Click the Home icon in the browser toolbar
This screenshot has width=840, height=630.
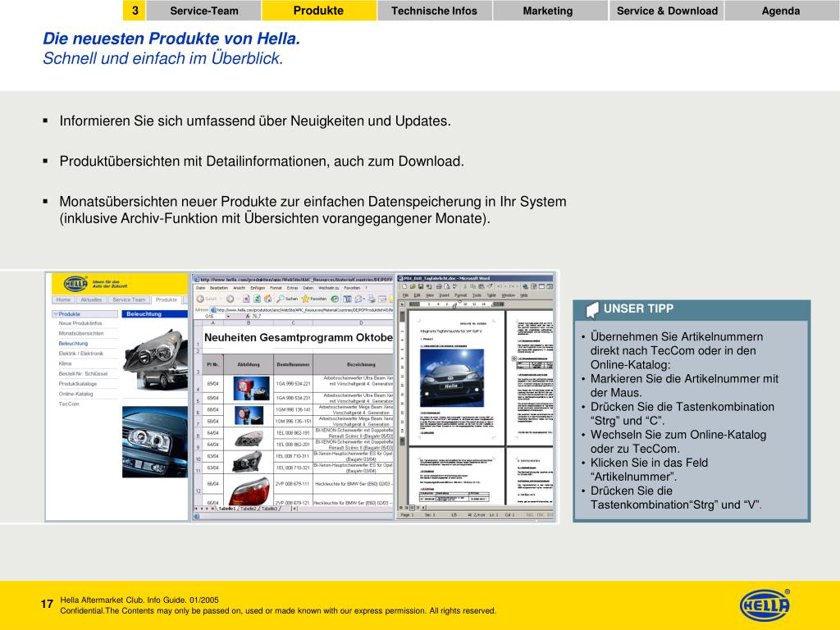pyautogui.click(x=267, y=299)
